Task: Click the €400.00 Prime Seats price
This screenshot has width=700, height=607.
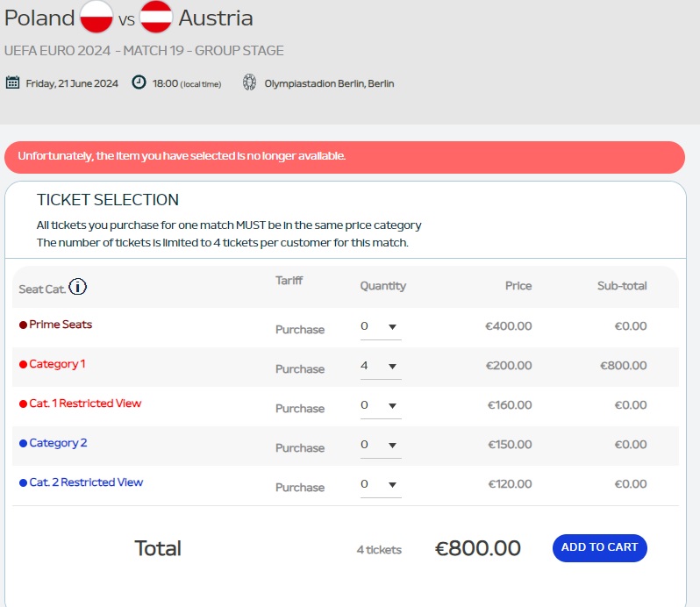Action: (509, 326)
